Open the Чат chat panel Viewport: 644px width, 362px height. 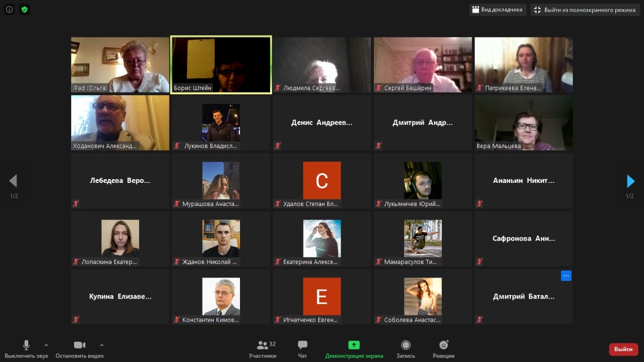pyautogui.click(x=302, y=349)
